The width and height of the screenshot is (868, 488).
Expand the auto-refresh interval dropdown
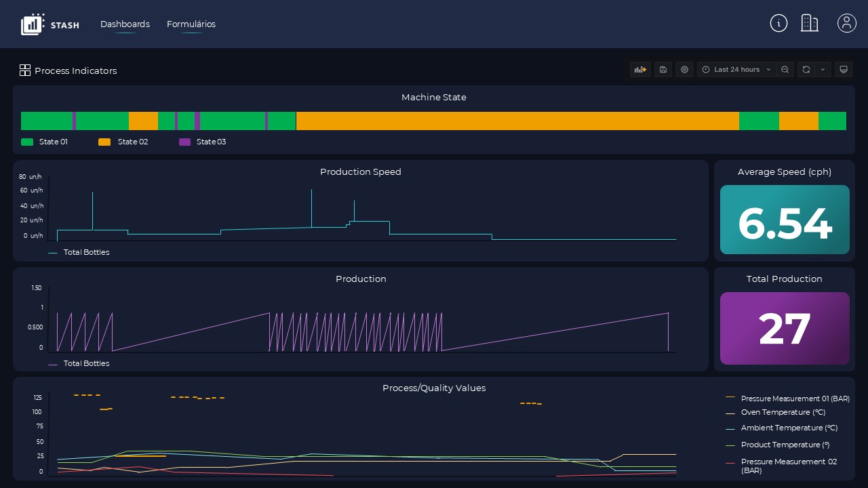point(823,69)
